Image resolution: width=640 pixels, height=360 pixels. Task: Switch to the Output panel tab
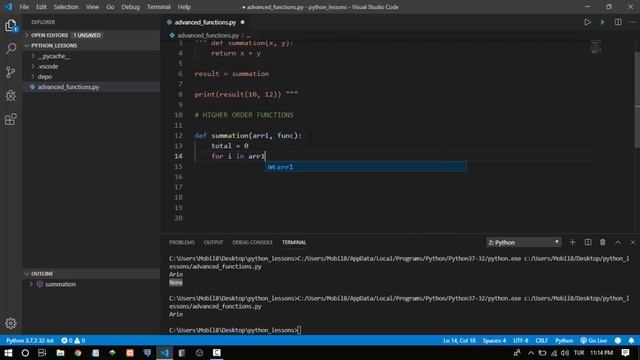(213, 242)
